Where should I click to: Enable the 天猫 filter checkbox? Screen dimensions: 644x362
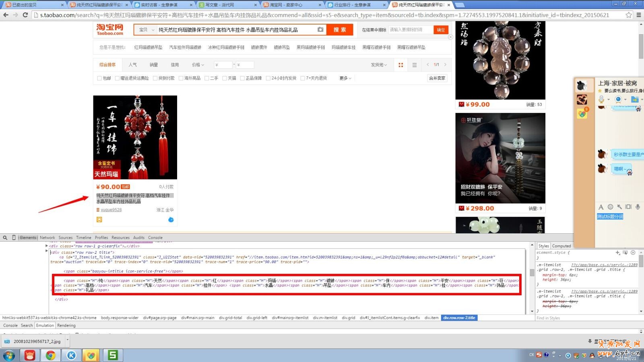point(225,78)
